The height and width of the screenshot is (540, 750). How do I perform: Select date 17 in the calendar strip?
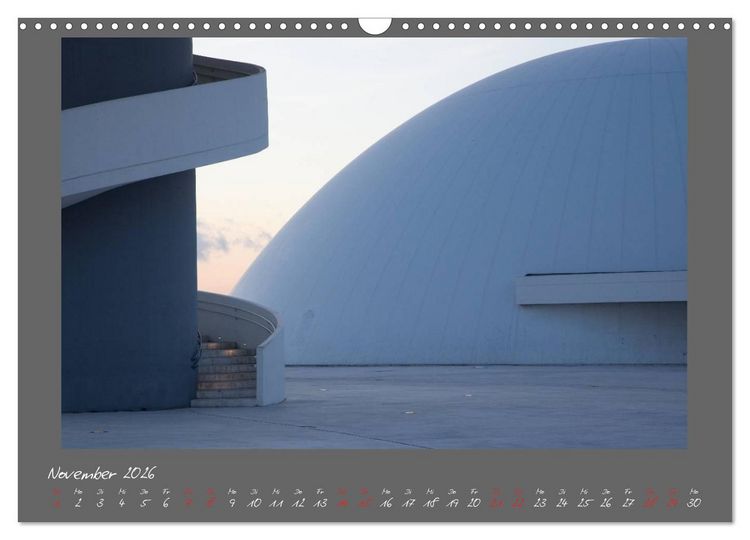click(x=408, y=503)
